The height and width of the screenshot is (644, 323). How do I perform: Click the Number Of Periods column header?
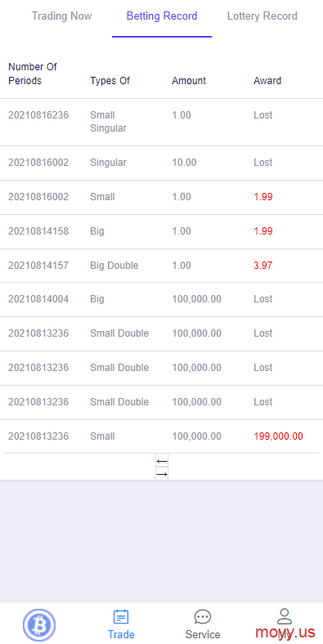(x=33, y=74)
